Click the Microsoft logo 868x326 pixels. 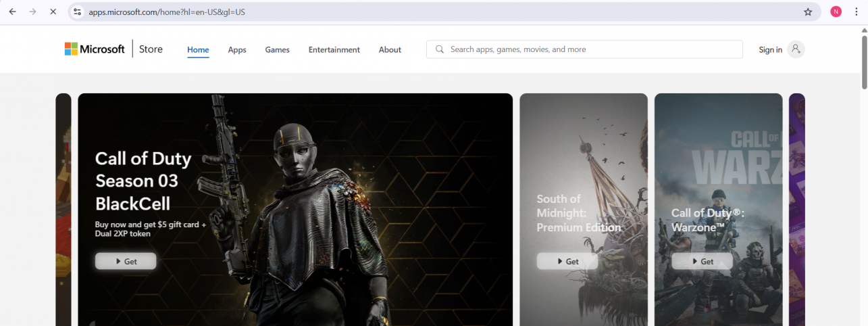click(95, 49)
